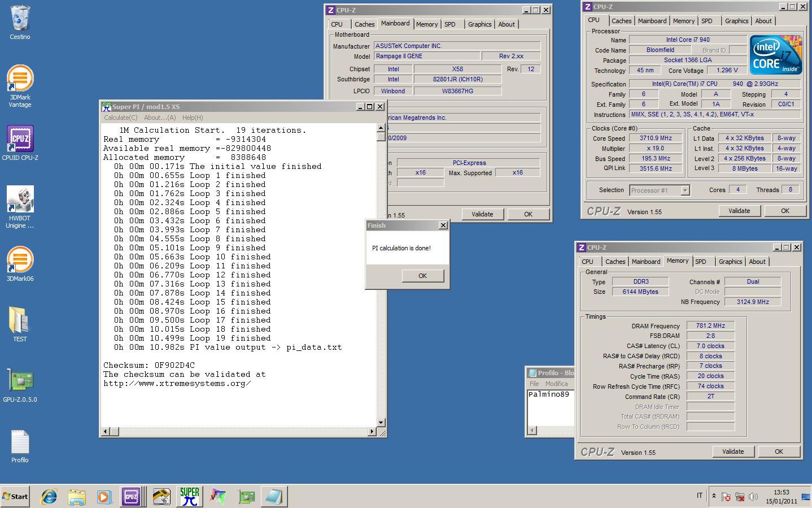Image resolution: width=812 pixels, height=508 pixels.
Task: Click Palmino89 text in Notepad
Action: [x=548, y=394]
